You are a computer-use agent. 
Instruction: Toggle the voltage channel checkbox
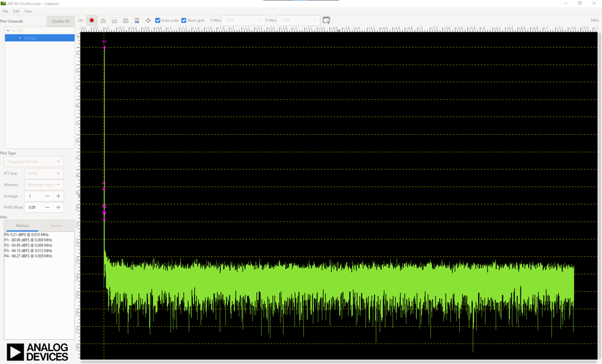pyautogui.click(x=21, y=38)
